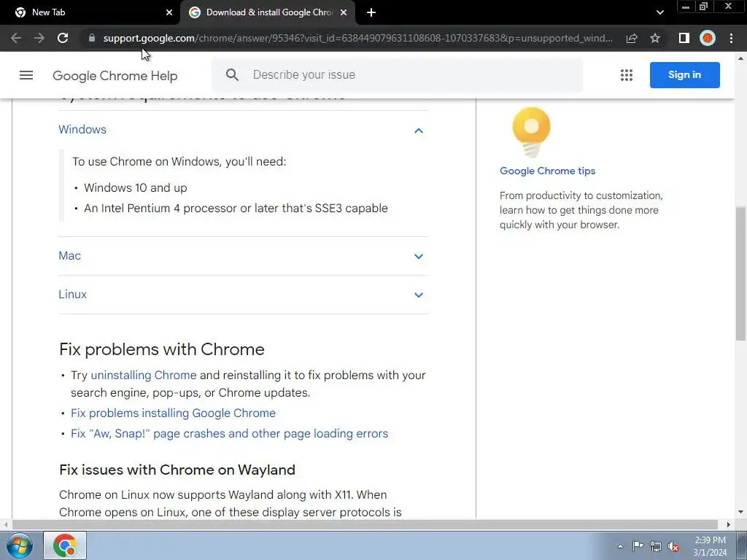Switch to the New Tab tab
The image size is (747, 560).
(x=90, y=12)
